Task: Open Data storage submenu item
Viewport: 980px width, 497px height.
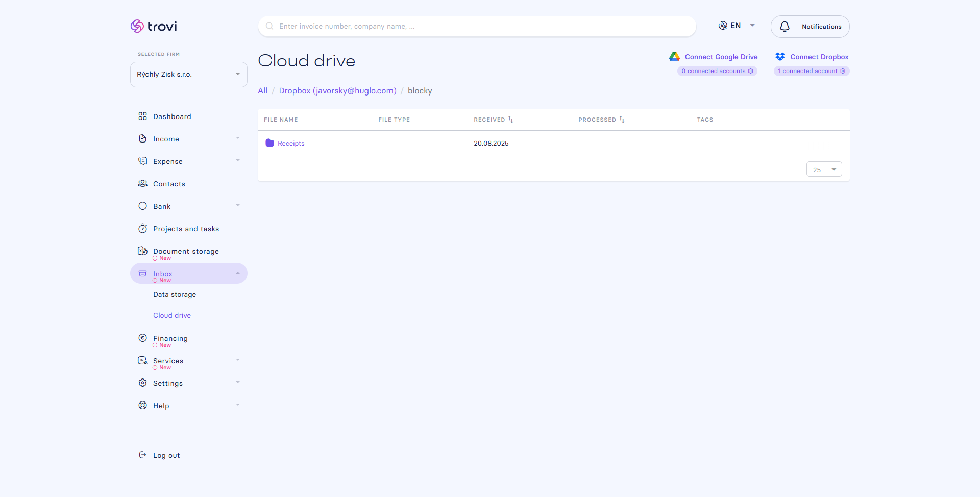Action: [175, 295]
